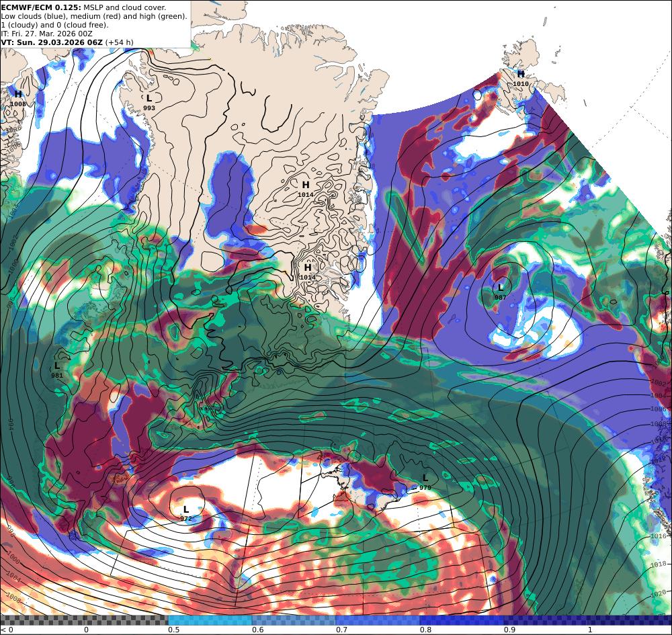Click the '(+54 h)' forecast offset text
Image resolution: width=672 pixels, height=635 pixels.
119,42
